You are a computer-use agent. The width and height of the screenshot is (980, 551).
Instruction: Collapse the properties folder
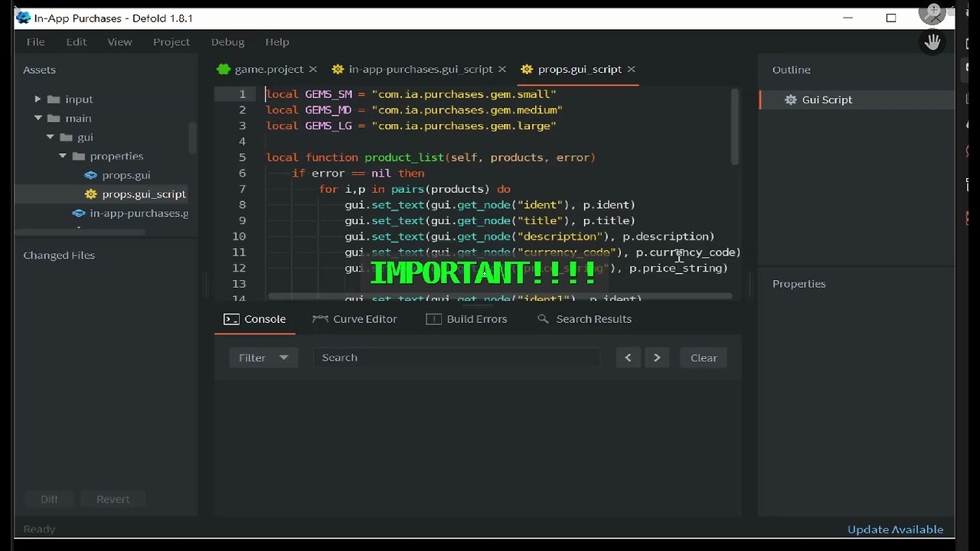click(63, 155)
